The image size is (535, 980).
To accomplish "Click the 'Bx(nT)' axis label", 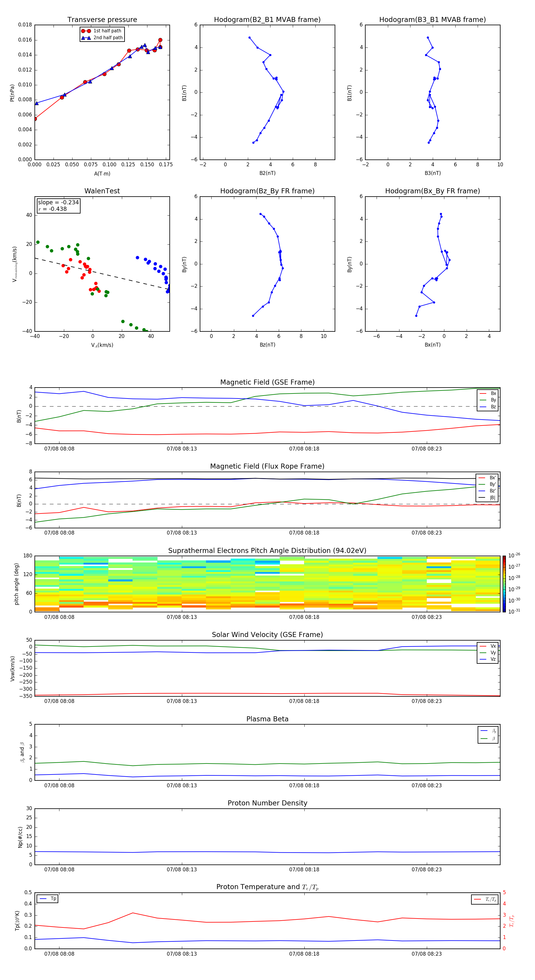I will tap(432, 345).
